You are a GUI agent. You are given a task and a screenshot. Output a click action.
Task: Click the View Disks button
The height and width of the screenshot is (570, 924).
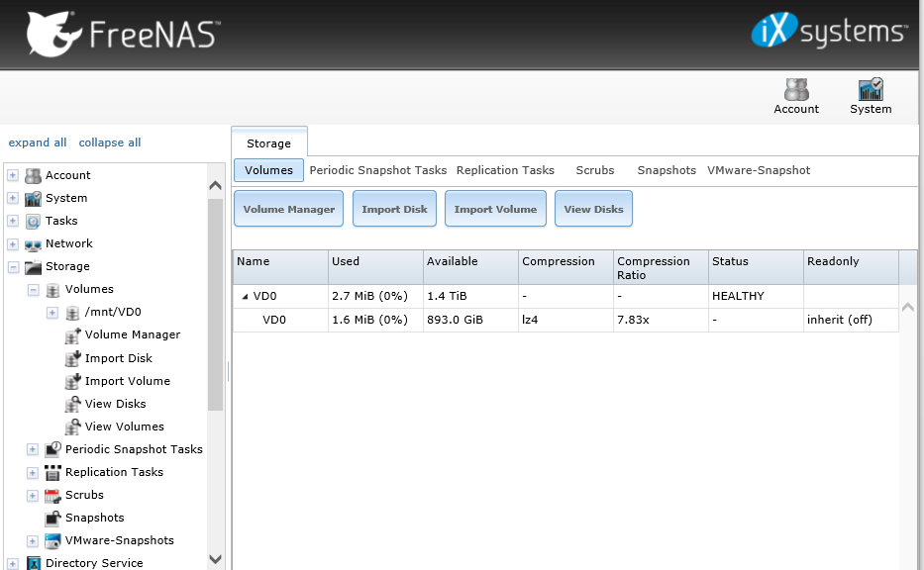593,209
